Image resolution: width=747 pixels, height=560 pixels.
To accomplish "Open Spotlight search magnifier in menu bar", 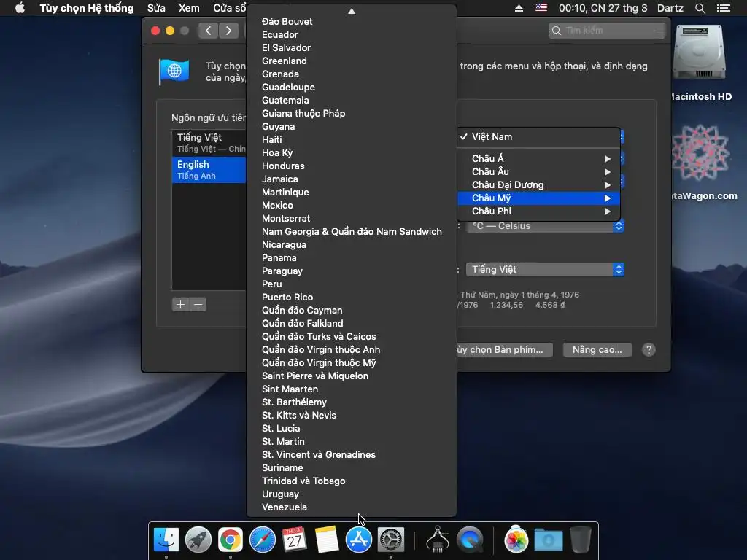I will 700,8.
